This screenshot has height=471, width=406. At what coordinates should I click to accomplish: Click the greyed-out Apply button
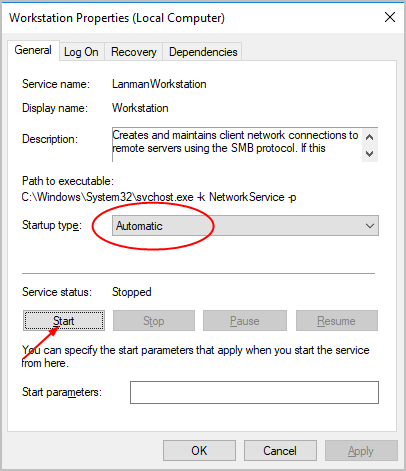click(x=361, y=451)
